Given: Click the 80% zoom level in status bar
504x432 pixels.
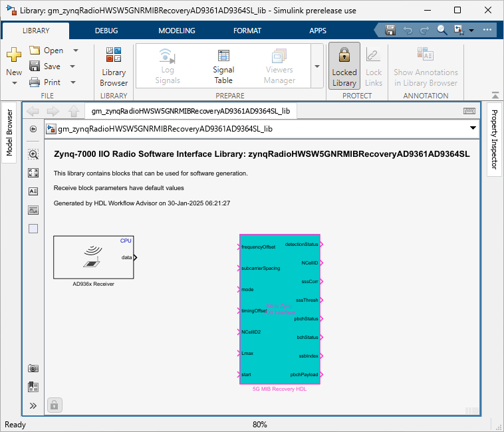Looking at the screenshot, I should 260,425.
